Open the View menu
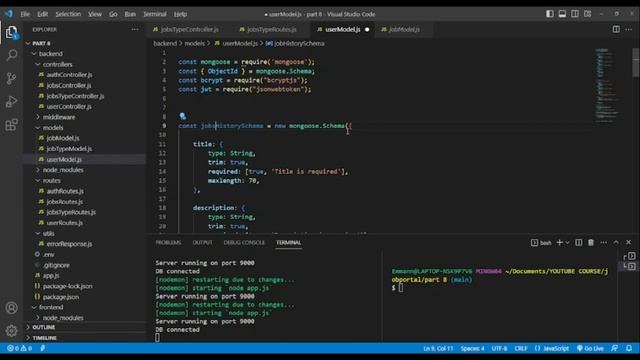Screen dimensions: 640x360 (x=95, y=14)
